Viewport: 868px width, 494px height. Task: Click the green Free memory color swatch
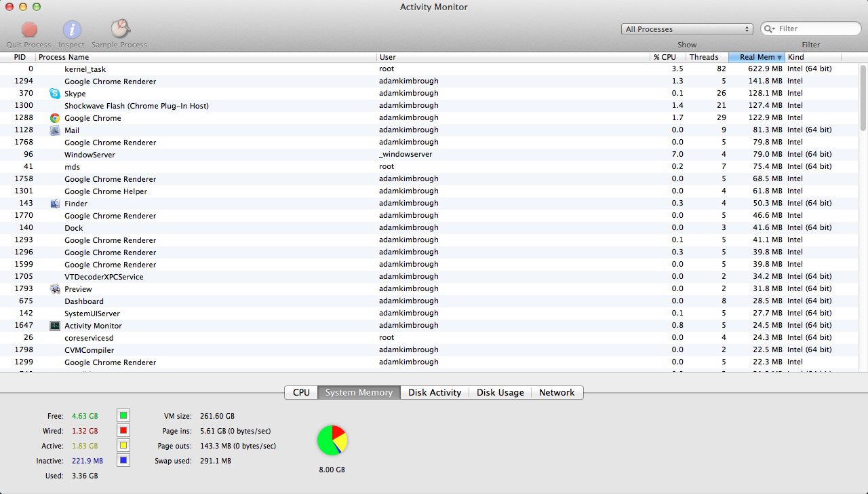pos(123,415)
